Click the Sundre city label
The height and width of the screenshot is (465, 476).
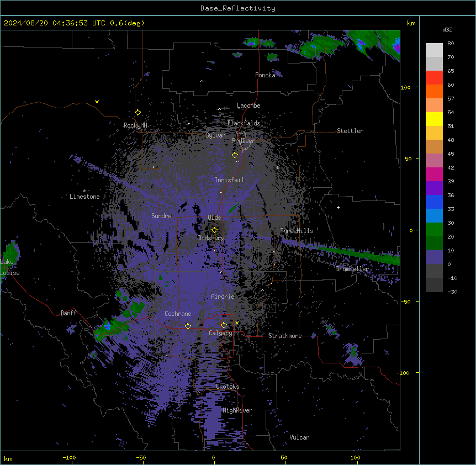(x=161, y=216)
